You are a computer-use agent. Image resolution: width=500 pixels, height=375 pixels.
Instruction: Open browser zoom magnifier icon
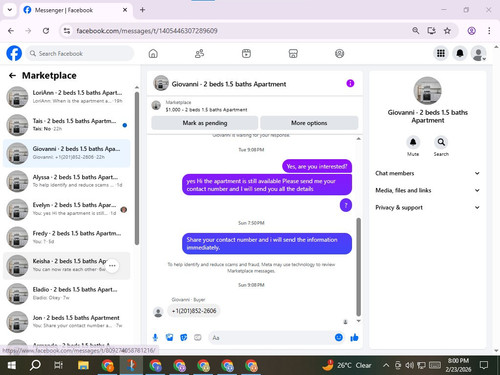coord(415,31)
